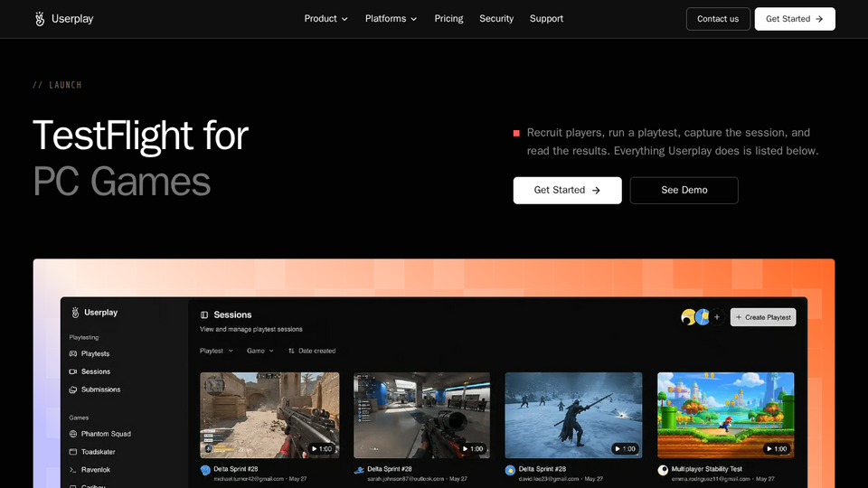Screen dimensions: 868x488
Task: Click the Contact us button
Action: [x=718, y=19]
